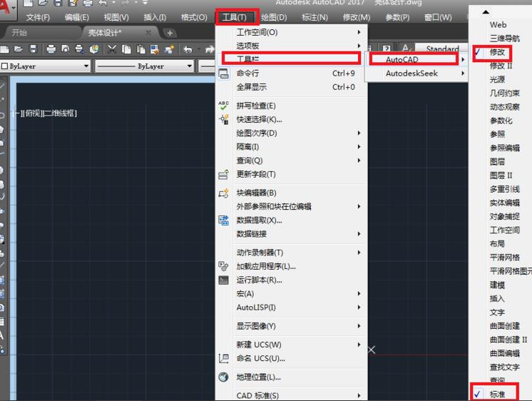Click the up arrow atop toolbar list
Screen dimensions: 532x401
pos(486,12)
